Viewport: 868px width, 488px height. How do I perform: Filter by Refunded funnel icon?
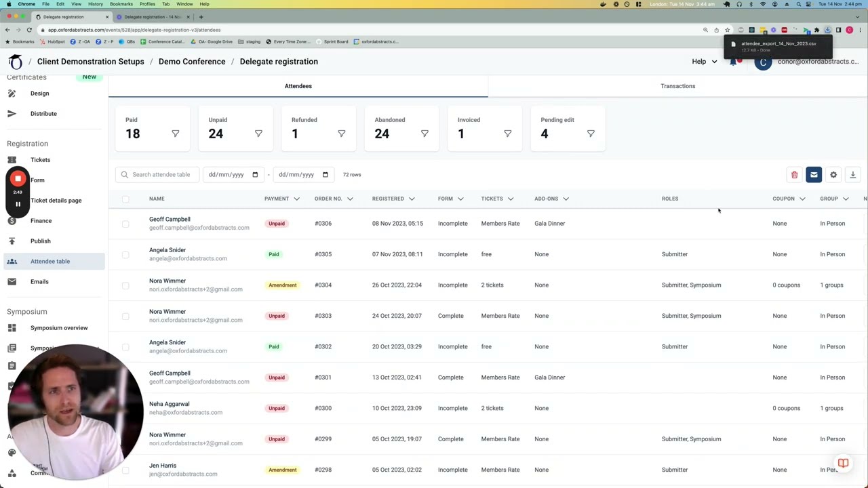[x=342, y=134]
